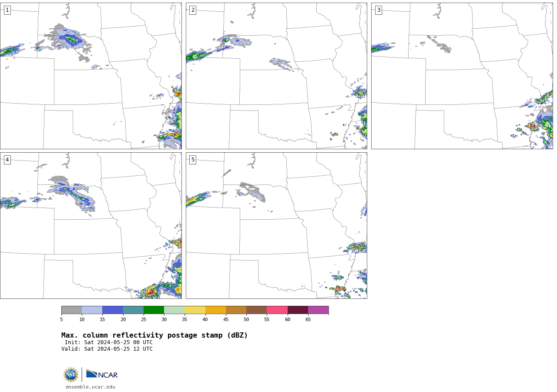The width and height of the screenshot is (557, 392).
Task: Click the maroon 60-65 dBZ swatch
Action: pyautogui.click(x=298, y=310)
